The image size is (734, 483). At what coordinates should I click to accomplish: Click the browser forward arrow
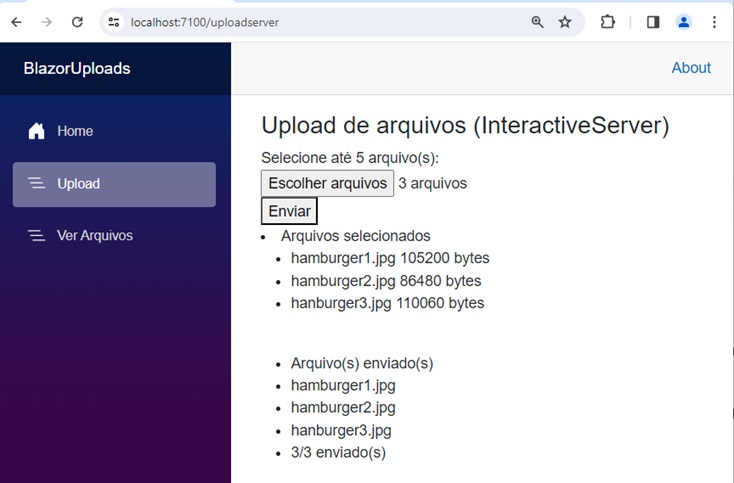click(46, 22)
